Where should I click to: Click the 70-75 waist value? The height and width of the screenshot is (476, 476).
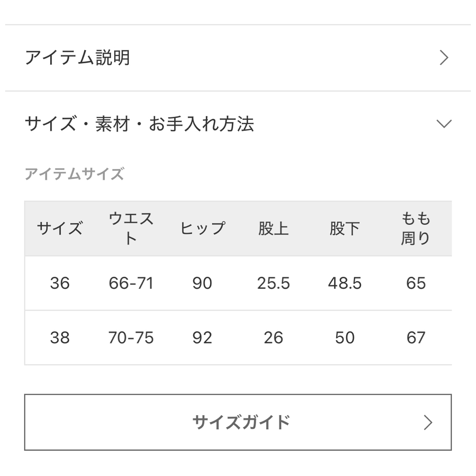pos(131,338)
